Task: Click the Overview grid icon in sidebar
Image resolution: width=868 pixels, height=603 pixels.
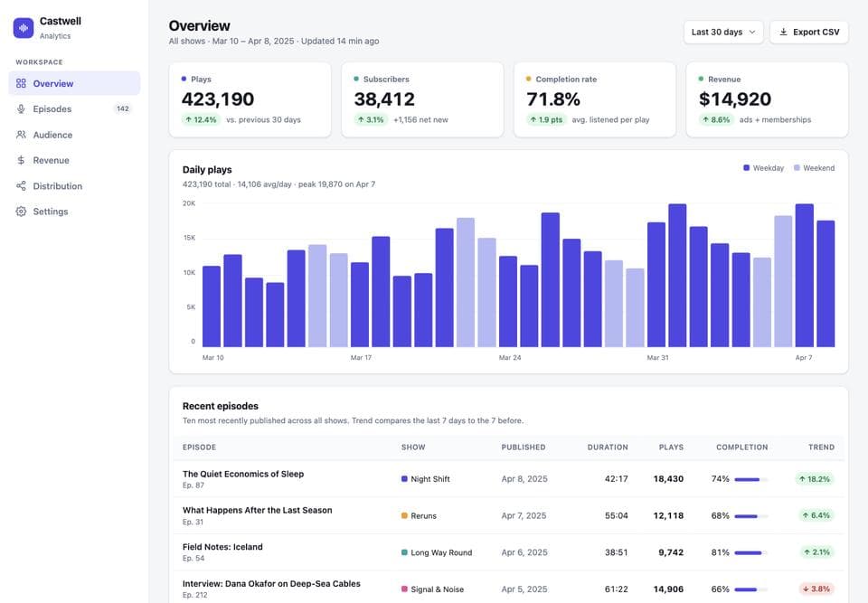Action: coord(21,83)
